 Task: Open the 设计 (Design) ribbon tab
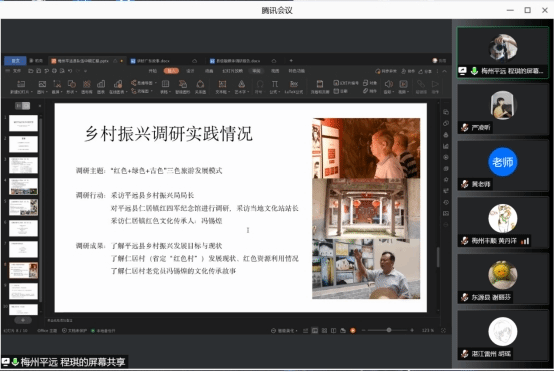(x=190, y=71)
